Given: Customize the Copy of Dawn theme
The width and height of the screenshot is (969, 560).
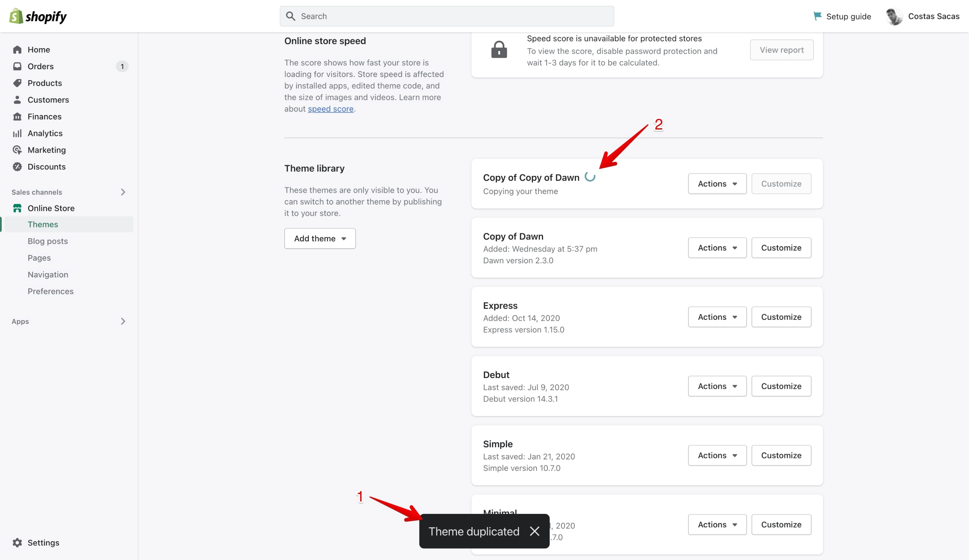Looking at the screenshot, I should click(x=781, y=248).
